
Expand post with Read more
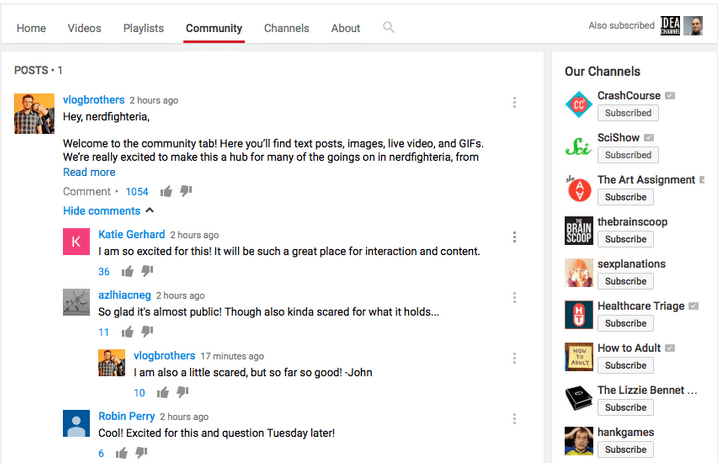point(89,172)
